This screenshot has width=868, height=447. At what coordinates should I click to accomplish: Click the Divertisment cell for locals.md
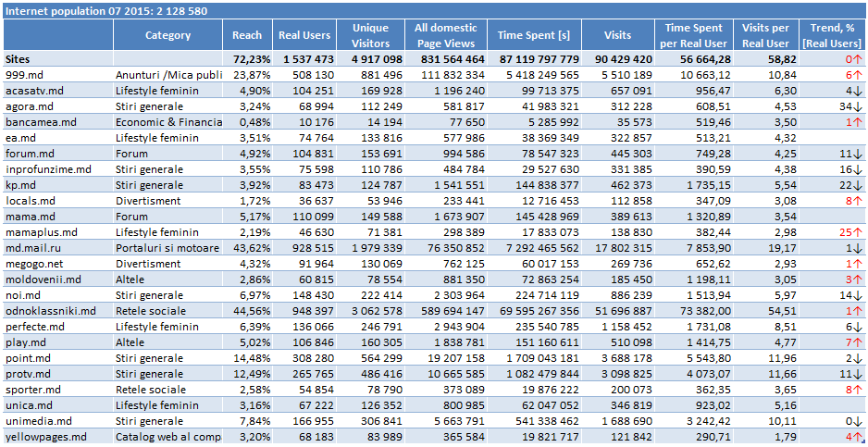168,201
